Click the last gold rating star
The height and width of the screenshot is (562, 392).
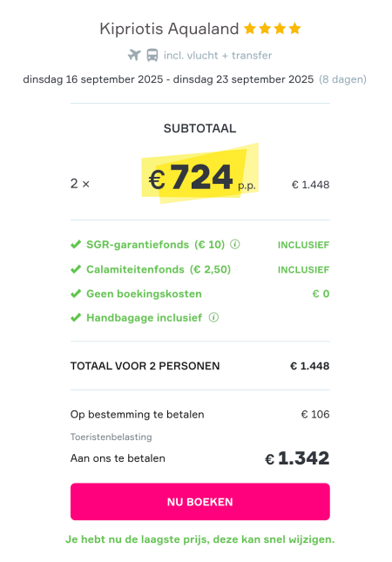pyautogui.click(x=295, y=28)
